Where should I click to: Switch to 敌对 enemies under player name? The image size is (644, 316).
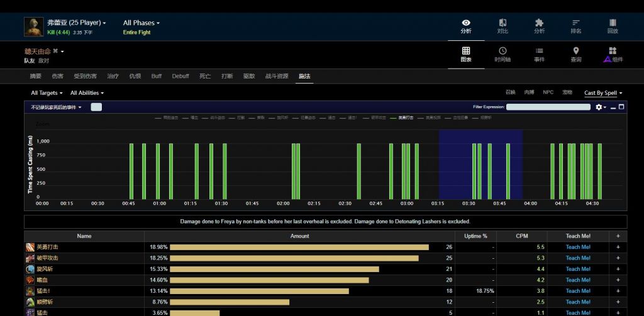point(44,61)
